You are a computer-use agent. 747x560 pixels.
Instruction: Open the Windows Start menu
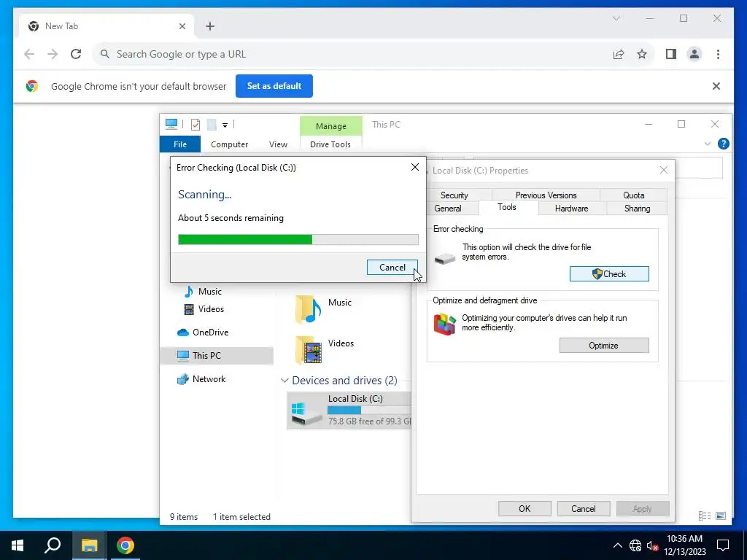[x=18, y=545]
